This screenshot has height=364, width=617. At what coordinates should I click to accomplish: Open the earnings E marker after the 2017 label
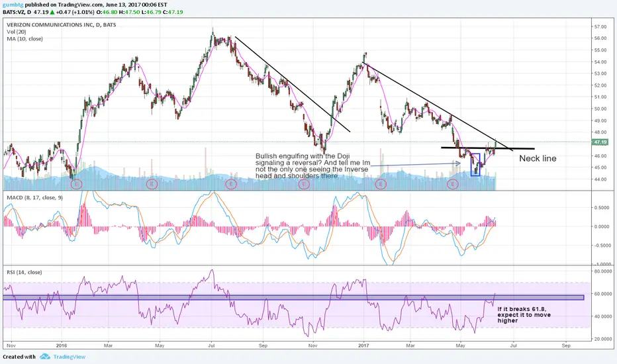pyautogui.click(x=381, y=184)
